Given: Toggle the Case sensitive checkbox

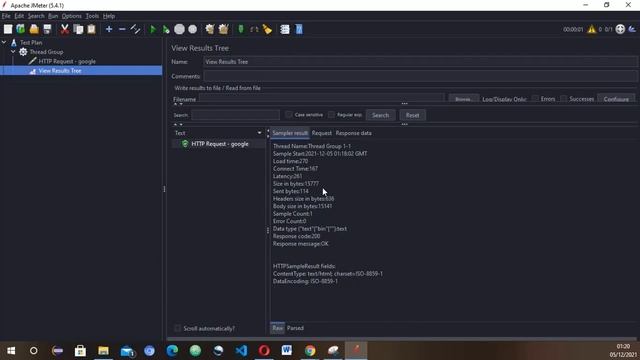Looking at the screenshot, I should coord(289,115).
